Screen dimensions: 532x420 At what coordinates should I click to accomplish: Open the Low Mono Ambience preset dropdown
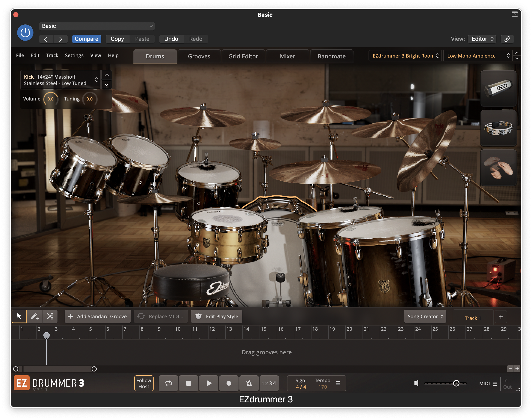tap(478, 56)
